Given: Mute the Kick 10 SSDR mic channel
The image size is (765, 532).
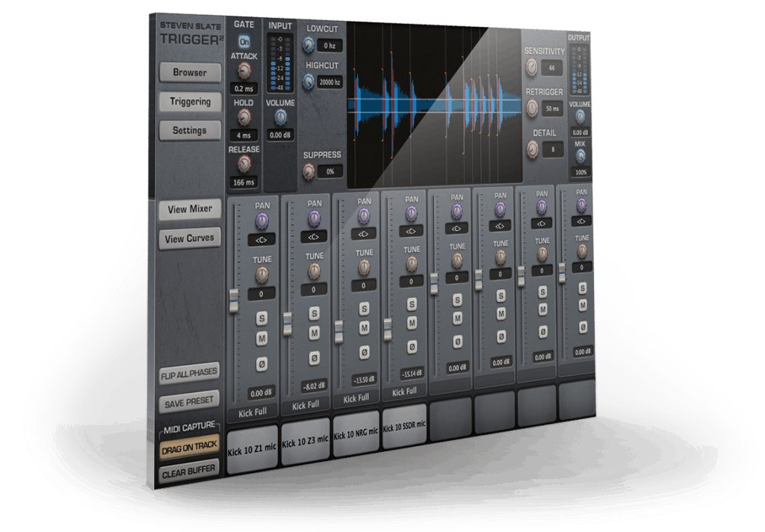Looking at the screenshot, I should (x=412, y=323).
